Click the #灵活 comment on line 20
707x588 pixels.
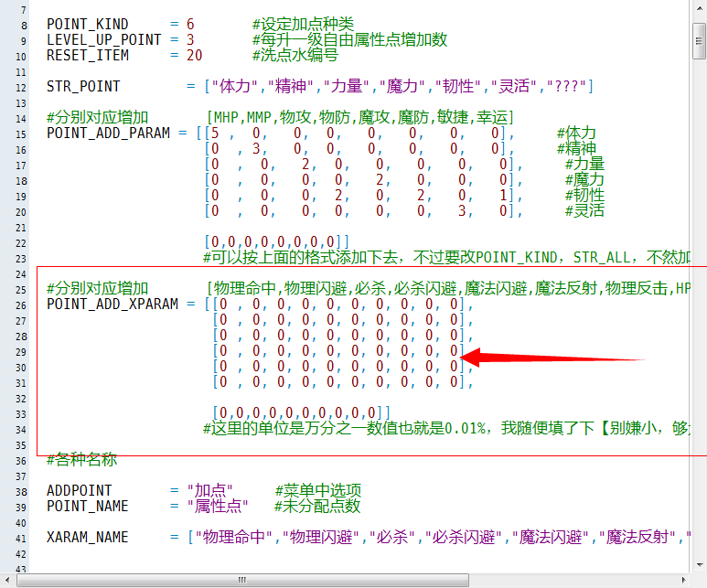click(584, 211)
